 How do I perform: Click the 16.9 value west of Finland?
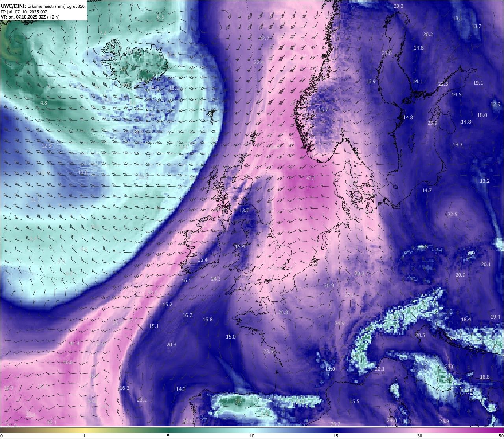(x=371, y=81)
